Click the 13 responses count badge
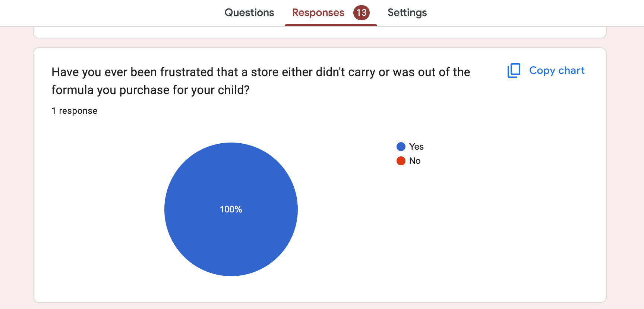The height and width of the screenshot is (309, 644). coord(361,13)
